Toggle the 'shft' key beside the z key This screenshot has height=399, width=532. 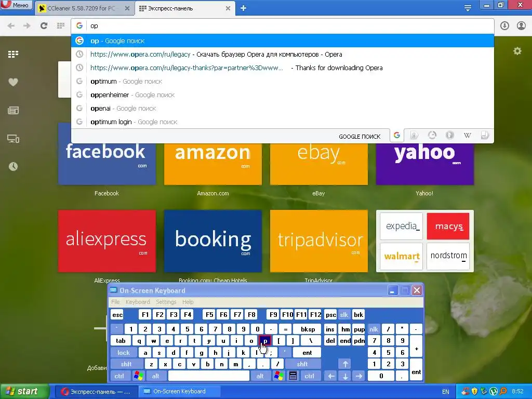click(126, 364)
